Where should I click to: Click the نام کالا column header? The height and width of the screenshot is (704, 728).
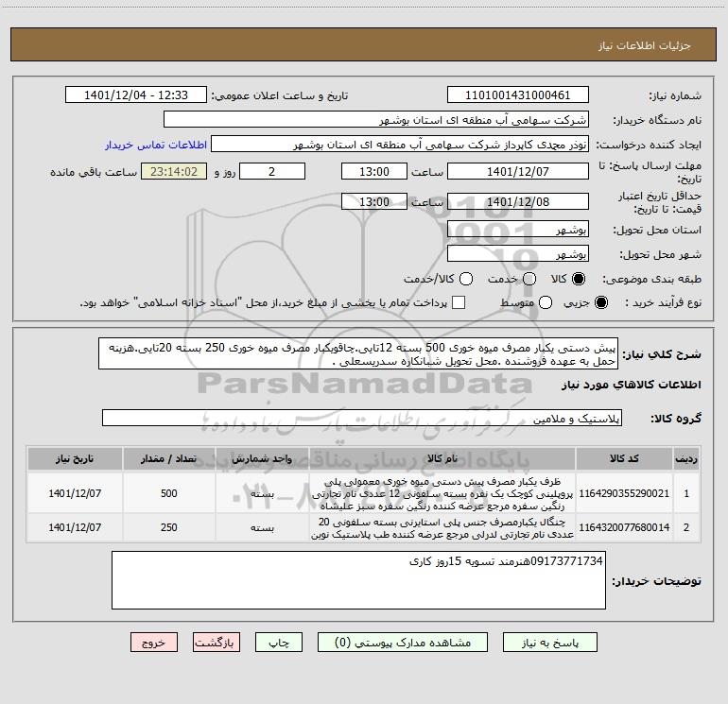[442, 458]
